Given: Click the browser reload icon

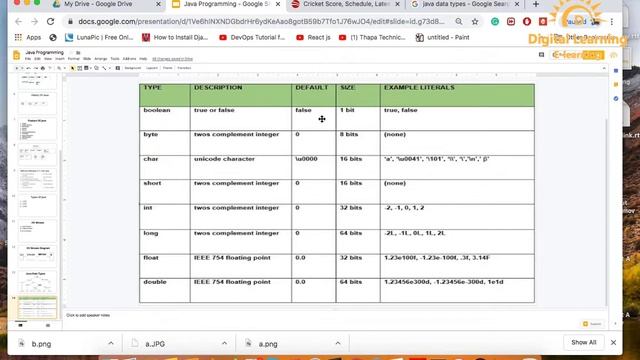Looking at the screenshot, I should 50,21.
